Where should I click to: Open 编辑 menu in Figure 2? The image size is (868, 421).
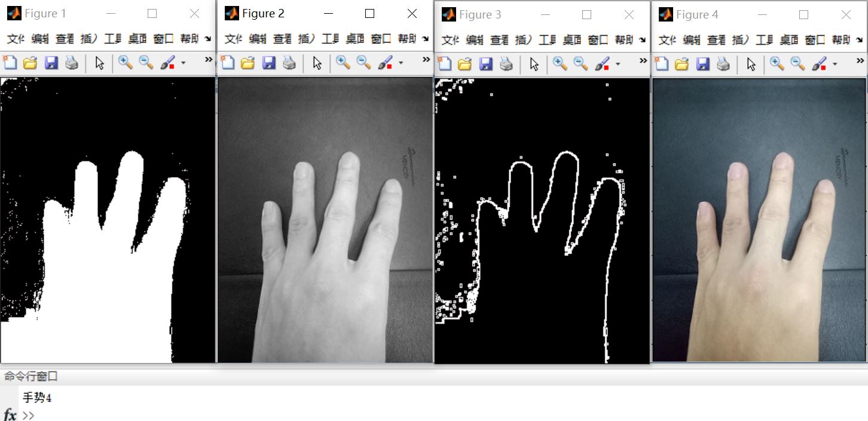(258, 39)
